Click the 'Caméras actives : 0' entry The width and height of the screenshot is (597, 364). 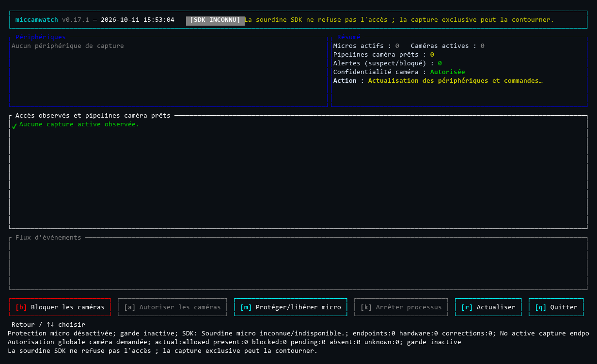(448, 46)
